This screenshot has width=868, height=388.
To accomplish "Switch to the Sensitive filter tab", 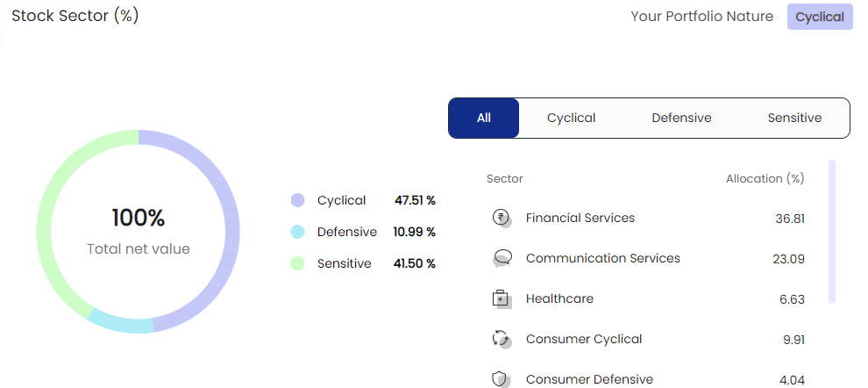I will pyautogui.click(x=794, y=118).
